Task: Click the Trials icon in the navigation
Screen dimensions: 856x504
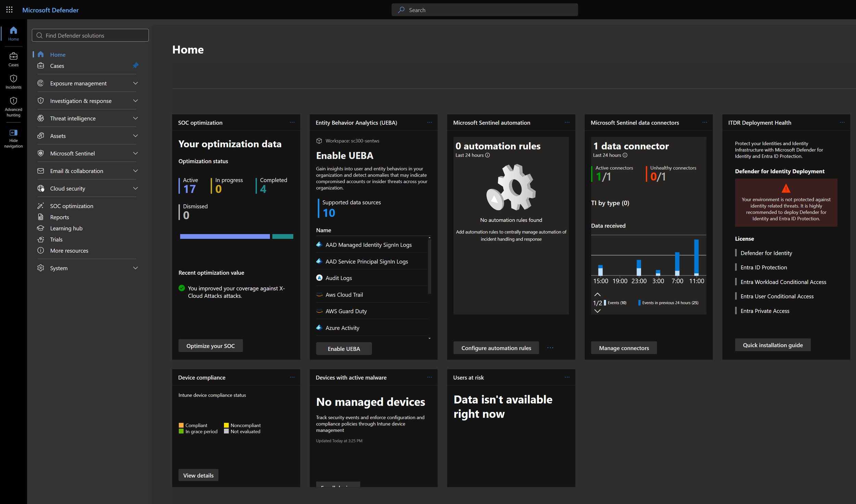Action: [41, 239]
